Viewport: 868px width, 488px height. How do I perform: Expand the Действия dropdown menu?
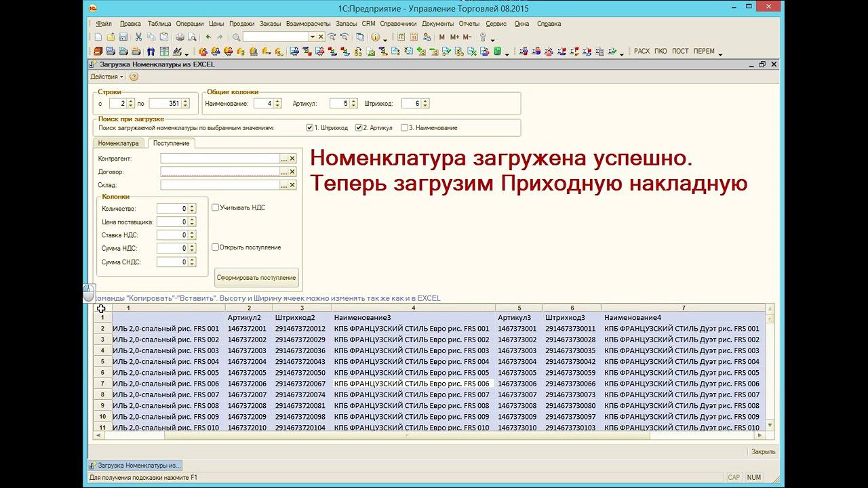tap(107, 77)
